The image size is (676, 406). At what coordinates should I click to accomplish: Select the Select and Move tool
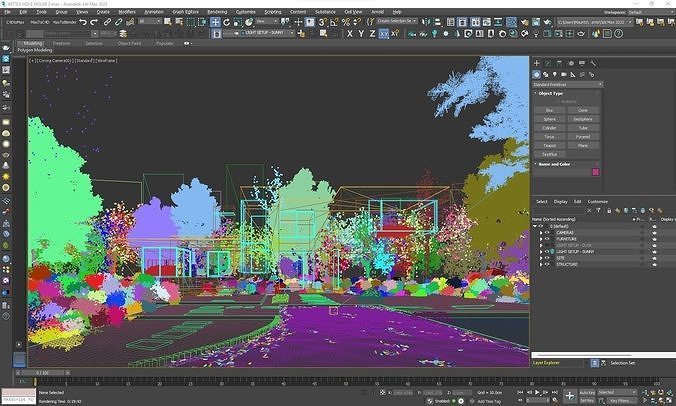[215, 22]
